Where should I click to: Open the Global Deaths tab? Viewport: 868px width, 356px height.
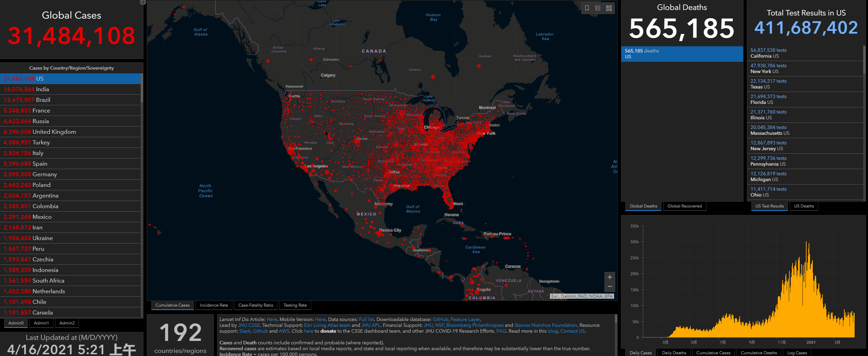[643, 206]
